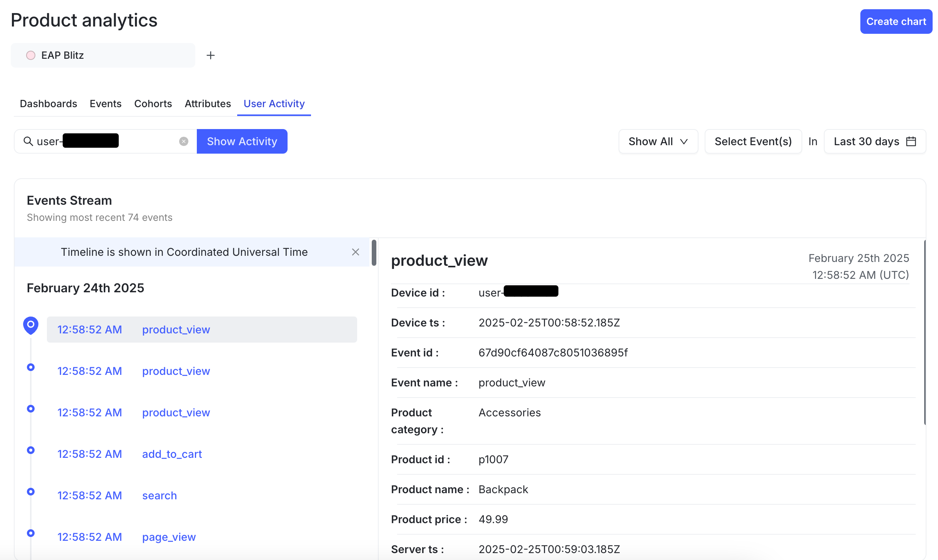Switch to the Cohorts tab

pos(153,104)
